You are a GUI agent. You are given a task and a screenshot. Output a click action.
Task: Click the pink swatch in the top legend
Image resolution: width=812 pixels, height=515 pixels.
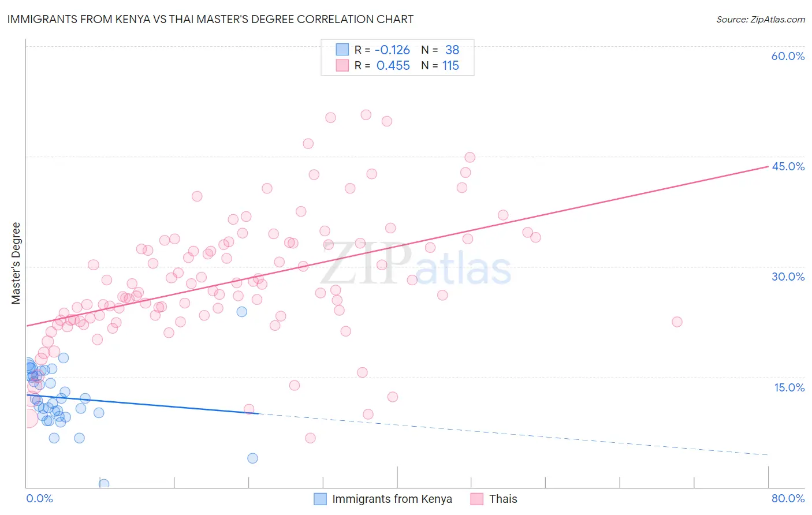342,65
